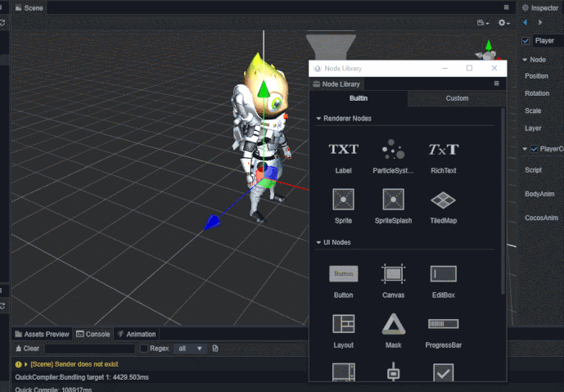The image size is (564, 392).
Task: Open scene settings gear dropdown
Action: click(x=503, y=23)
